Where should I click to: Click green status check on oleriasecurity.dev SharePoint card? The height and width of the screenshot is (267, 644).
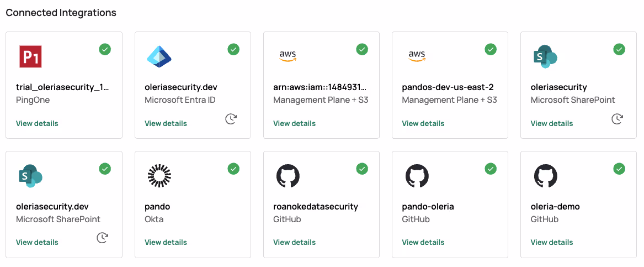pyautogui.click(x=105, y=169)
